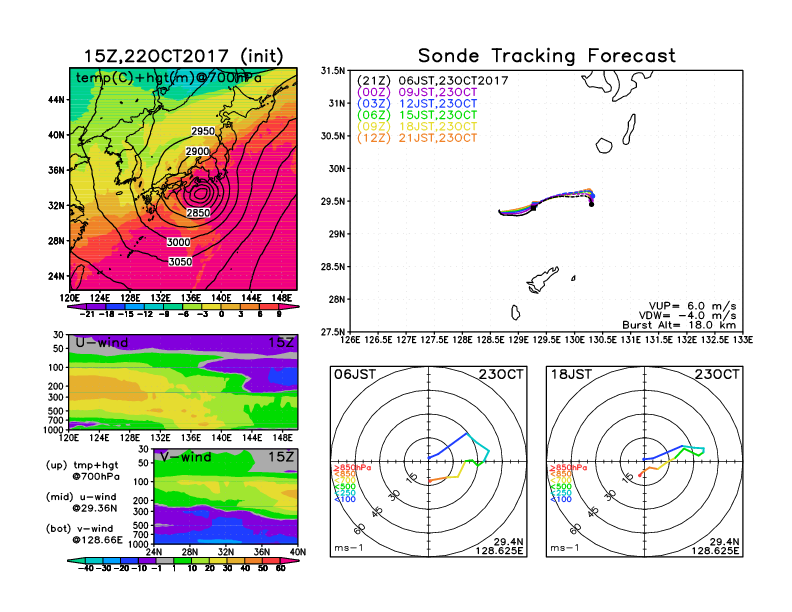Click the '15Z' label in V-wind panel
Screen dimensions: 792x612
tap(281, 457)
